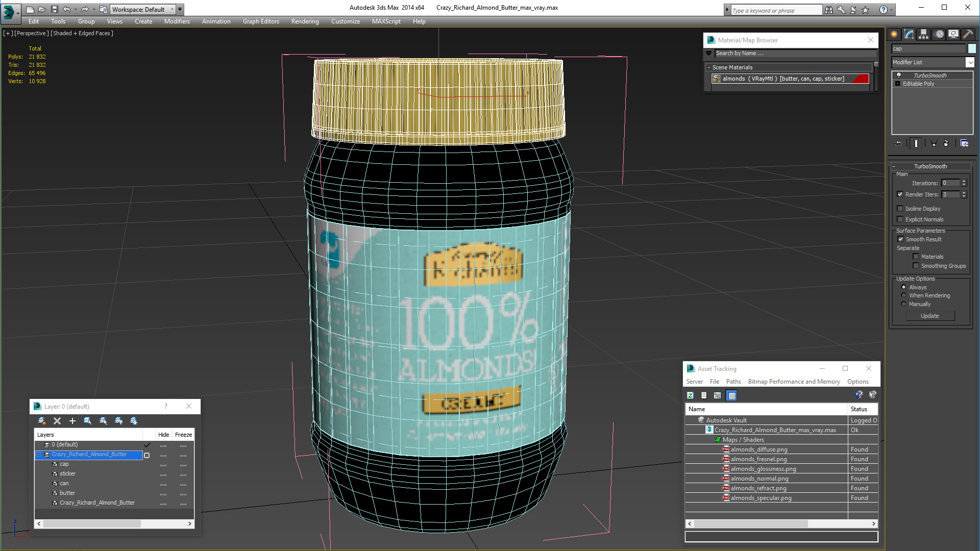
Task: Click Create New Layer icon in Layer window
Action: [x=42, y=421]
